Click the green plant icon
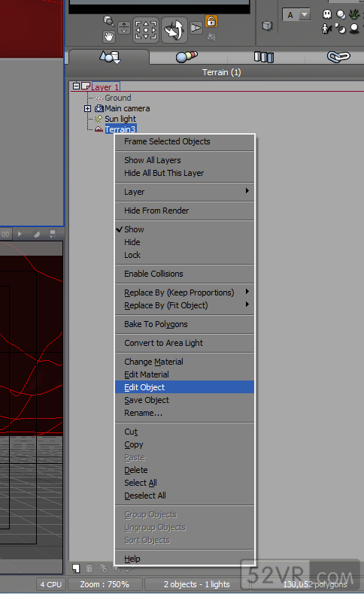 click(354, 14)
